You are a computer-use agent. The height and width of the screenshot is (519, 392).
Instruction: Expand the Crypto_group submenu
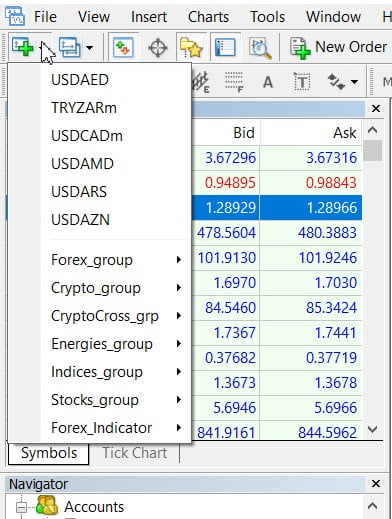pyautogui.click(x=99, y=288)
